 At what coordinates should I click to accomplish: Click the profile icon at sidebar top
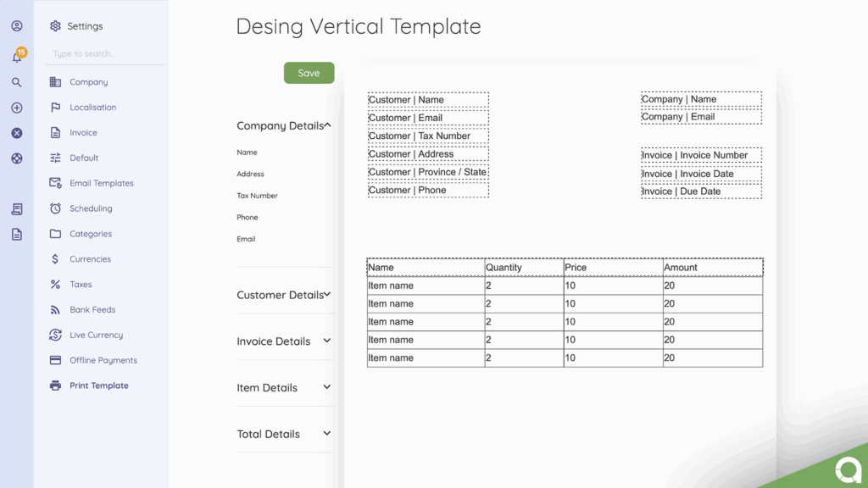click(16, 25)
